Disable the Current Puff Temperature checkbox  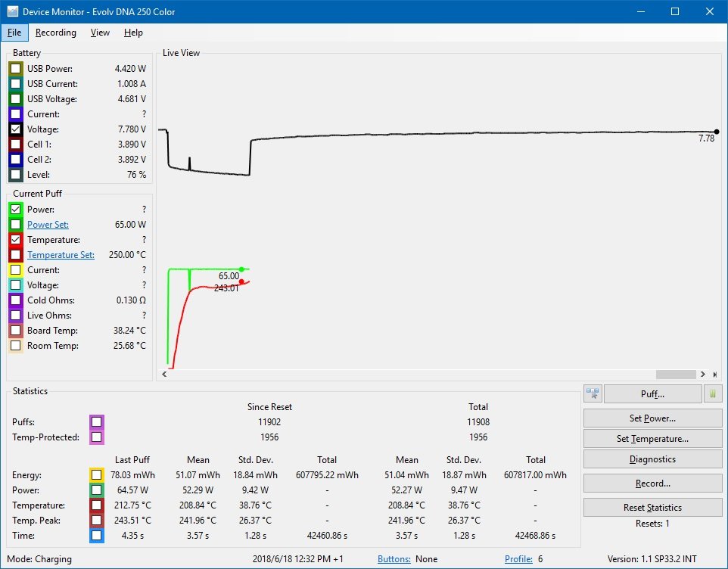pyautogui.click(x=16, y=240)
